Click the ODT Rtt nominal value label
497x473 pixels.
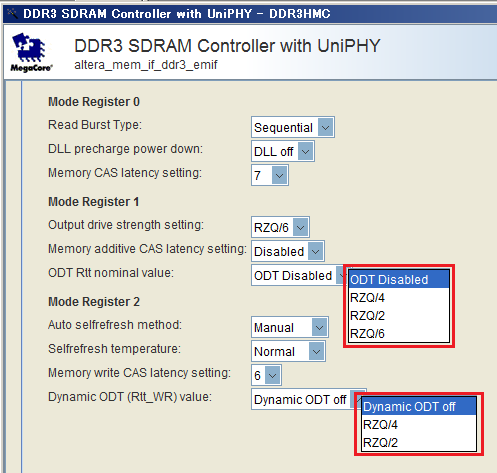(x=111, y=273)
